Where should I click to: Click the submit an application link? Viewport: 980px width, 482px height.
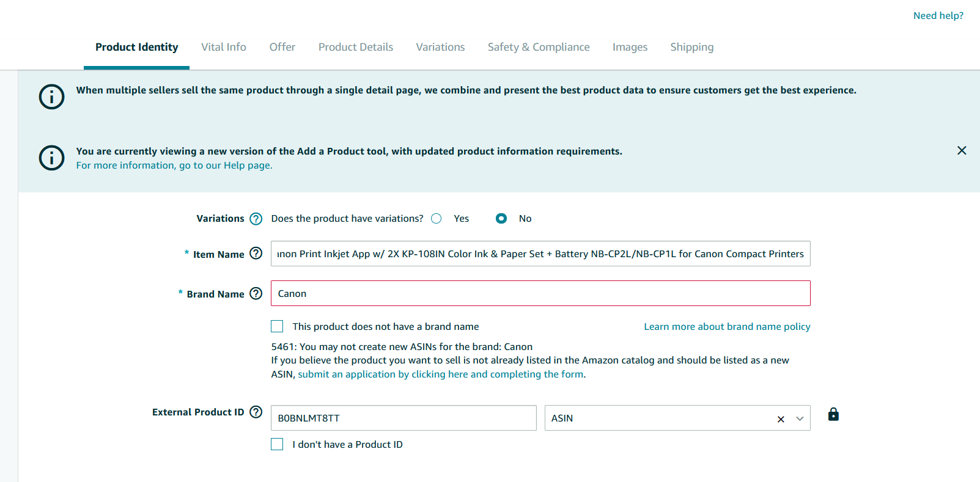[440, 374]
